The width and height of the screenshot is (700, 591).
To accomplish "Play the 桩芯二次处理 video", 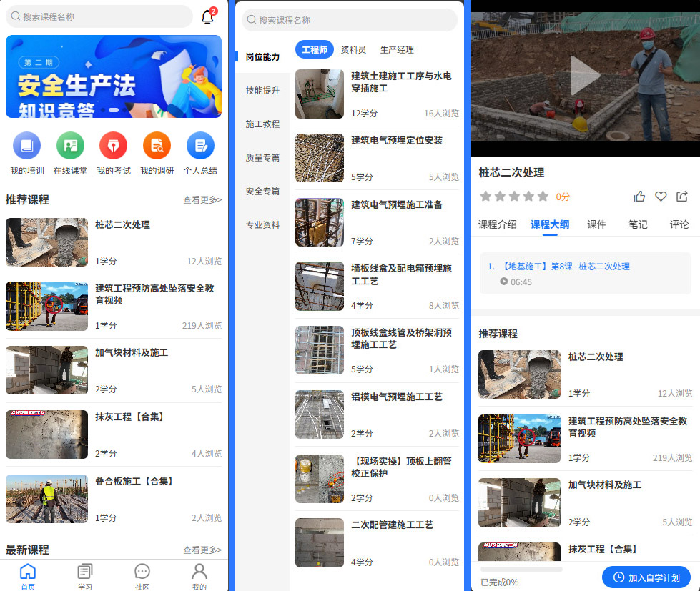I will tap(585, 77).
